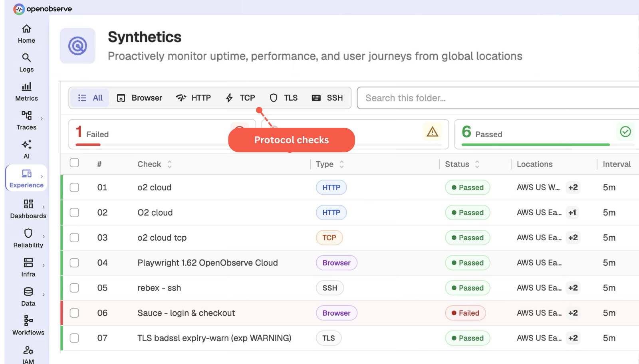Click the Browser type badge in row 04
The image size is (639, 364).
coord(337,263)
